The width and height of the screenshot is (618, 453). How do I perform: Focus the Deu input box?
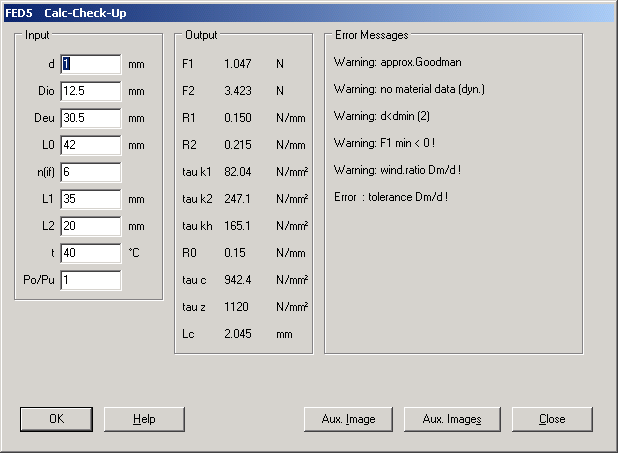click(x=90, y=118)
